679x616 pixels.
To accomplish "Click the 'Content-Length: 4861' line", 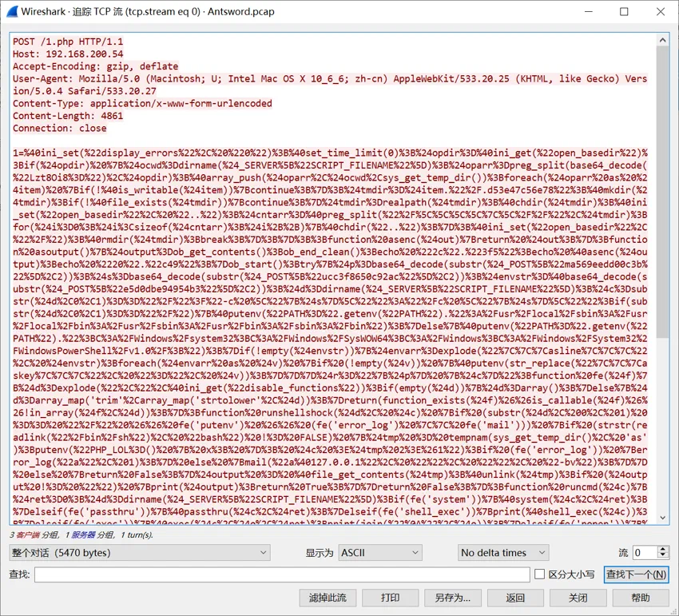I will click(68, 116).
